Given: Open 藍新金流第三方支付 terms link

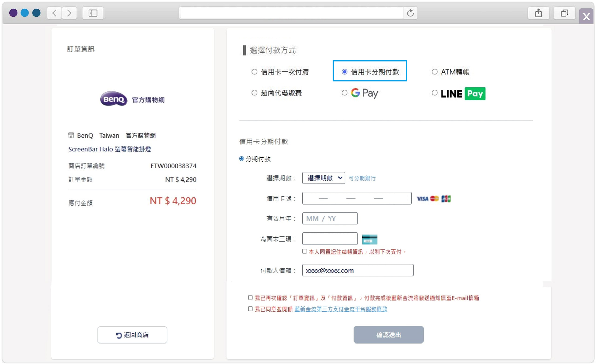Looking at the screenshot, I should tap(341, 309).
